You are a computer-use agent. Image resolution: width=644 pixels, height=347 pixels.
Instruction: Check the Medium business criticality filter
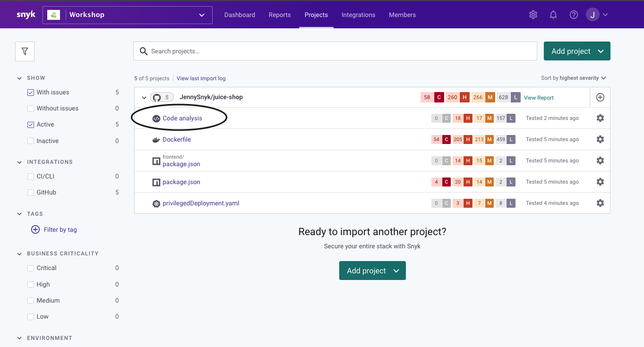click(31, 301)
